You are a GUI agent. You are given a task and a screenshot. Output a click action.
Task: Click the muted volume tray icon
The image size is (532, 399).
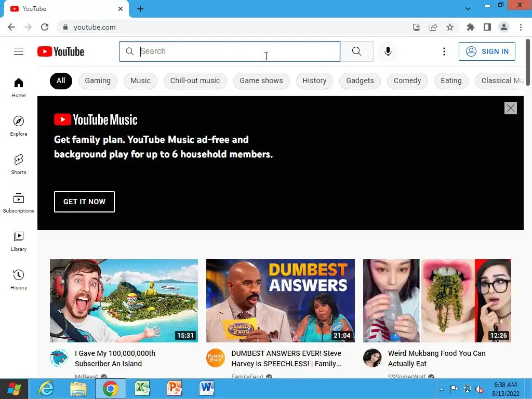[x=480, y=389]
